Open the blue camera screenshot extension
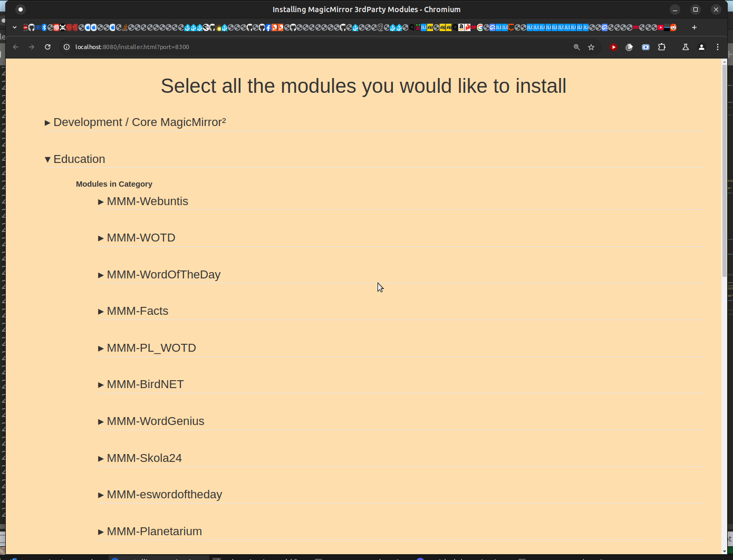The width and height of the screenshot is (733, 560). pyautogui.click(x=645, y=47)
